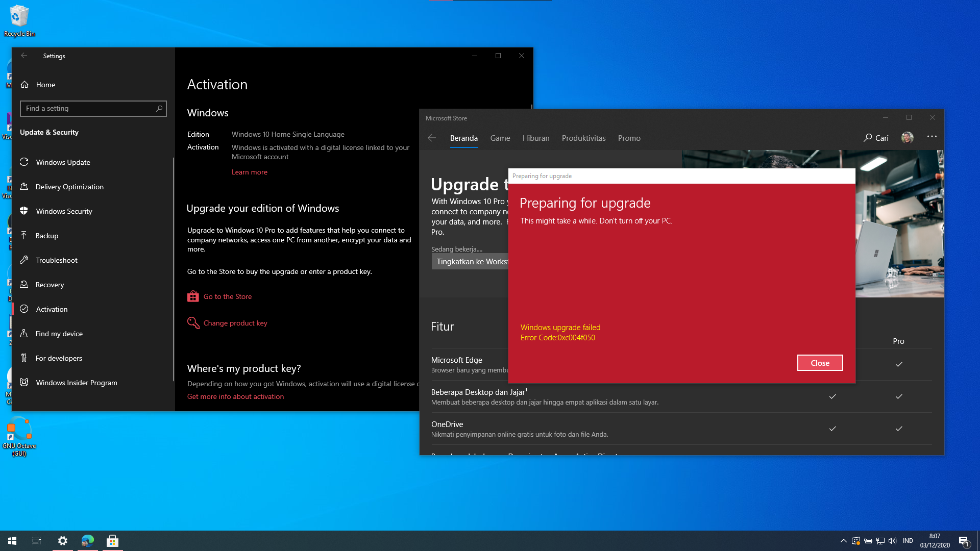Open Task View on taskbar
The image size is (980, 551).
[x=37, y=541]
